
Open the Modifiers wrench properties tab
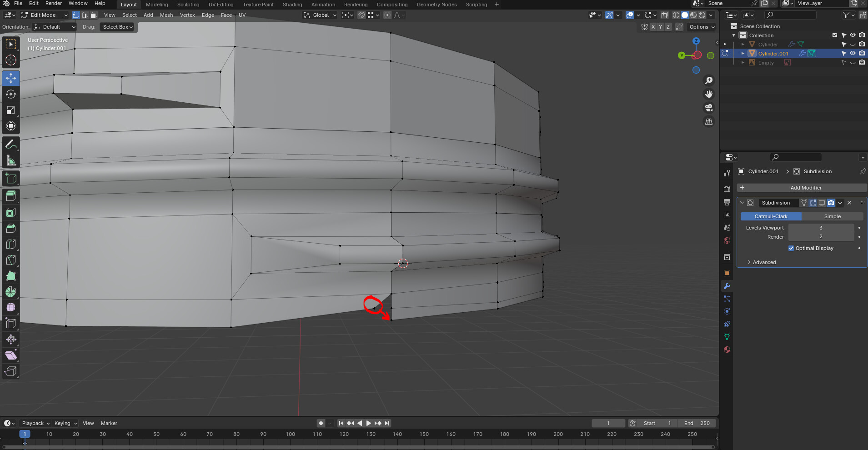pos(727,286)
